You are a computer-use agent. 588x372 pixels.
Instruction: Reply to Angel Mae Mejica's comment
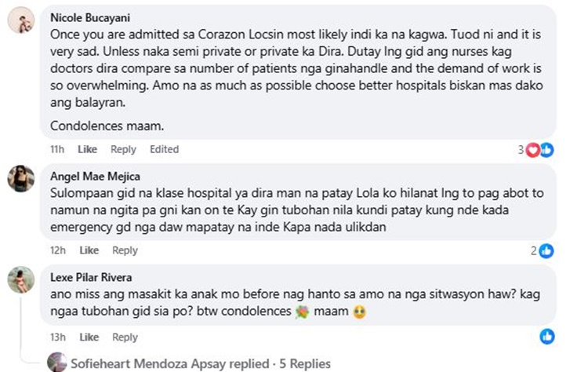(125, 250)
